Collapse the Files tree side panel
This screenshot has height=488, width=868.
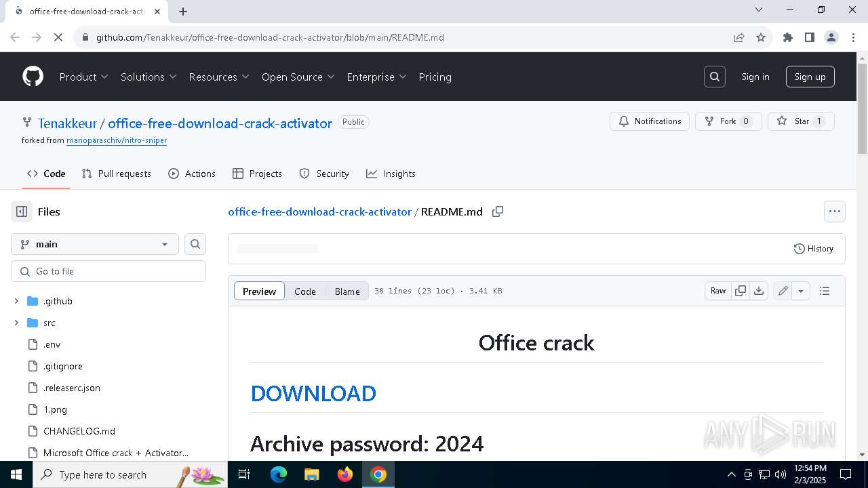tap(22, 211)
